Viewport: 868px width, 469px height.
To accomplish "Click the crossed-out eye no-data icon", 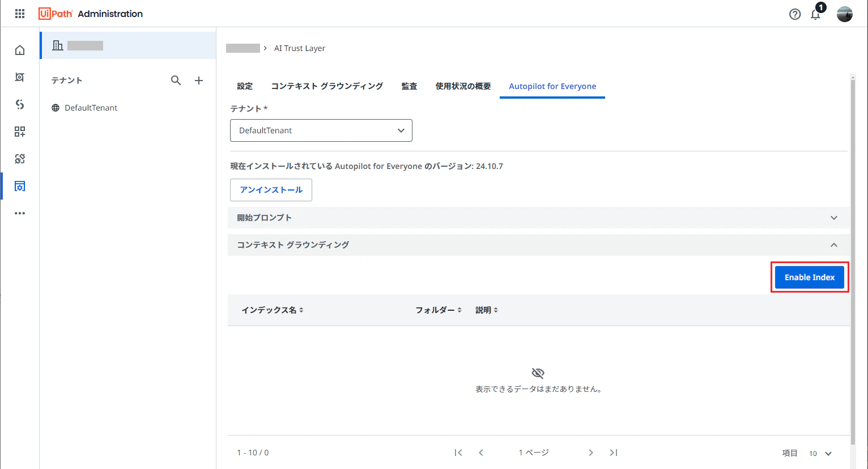I will click(x=538, y=373).
